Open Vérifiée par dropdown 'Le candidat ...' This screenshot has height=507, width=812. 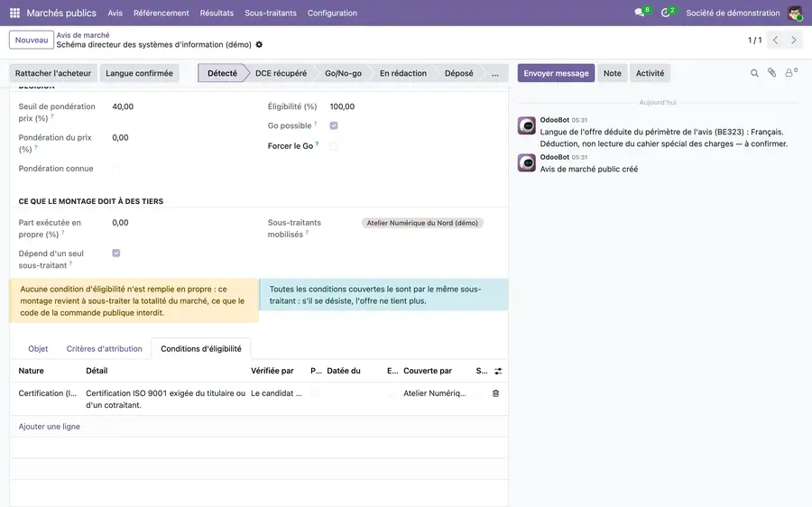tap(277, 393)
